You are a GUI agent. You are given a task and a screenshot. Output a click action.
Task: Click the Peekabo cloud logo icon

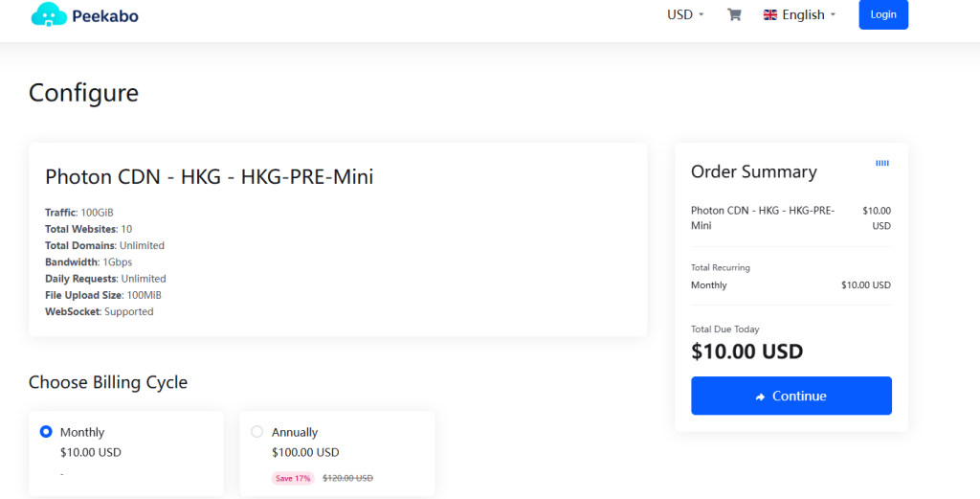point(49,14)
